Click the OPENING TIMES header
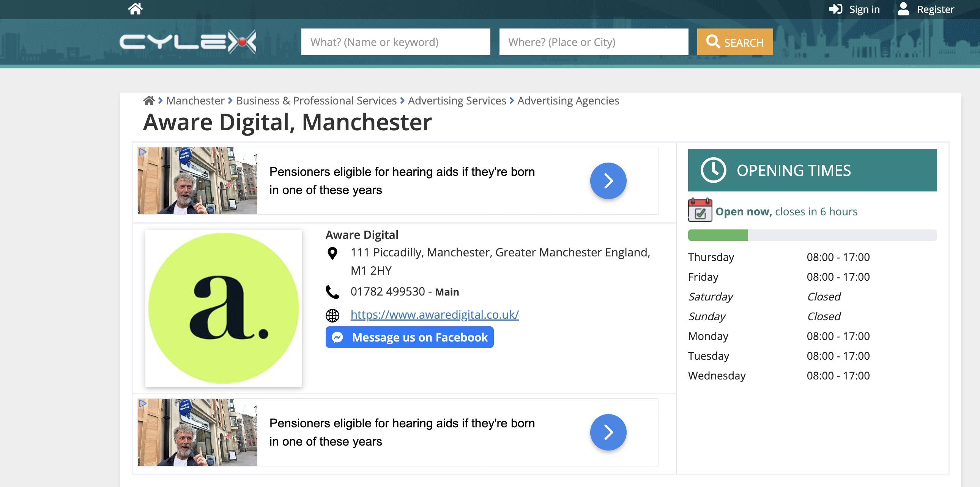Image resolution: width=980 pixels, height=487 pixels. tap(812, 170)
